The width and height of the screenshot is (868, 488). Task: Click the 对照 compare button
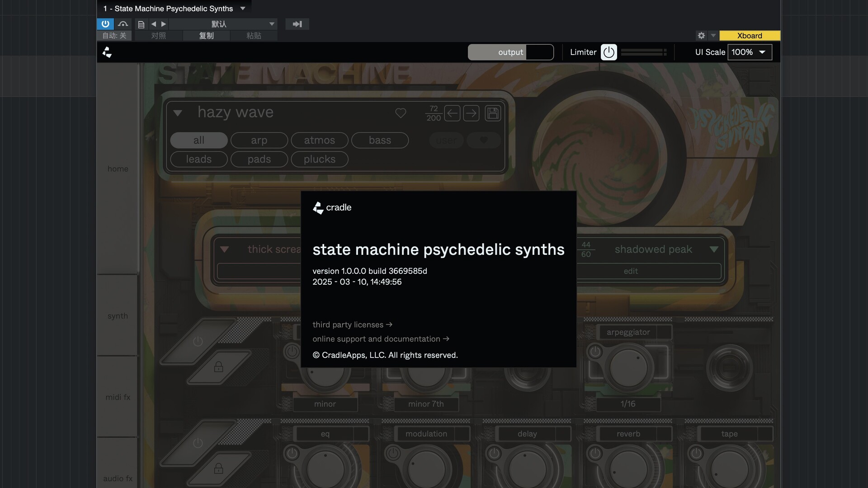[158, 36]
